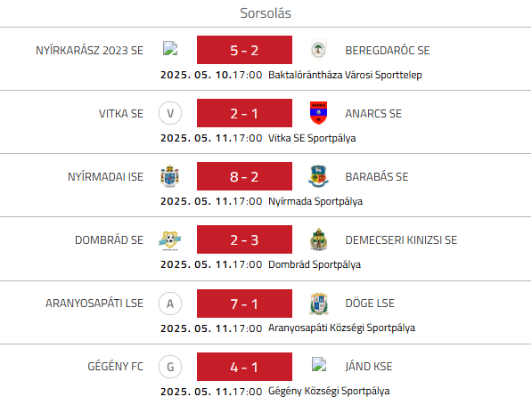
Task: Open the 2 - 3 Dombrád match result
Action: click(x=244, y=239)
